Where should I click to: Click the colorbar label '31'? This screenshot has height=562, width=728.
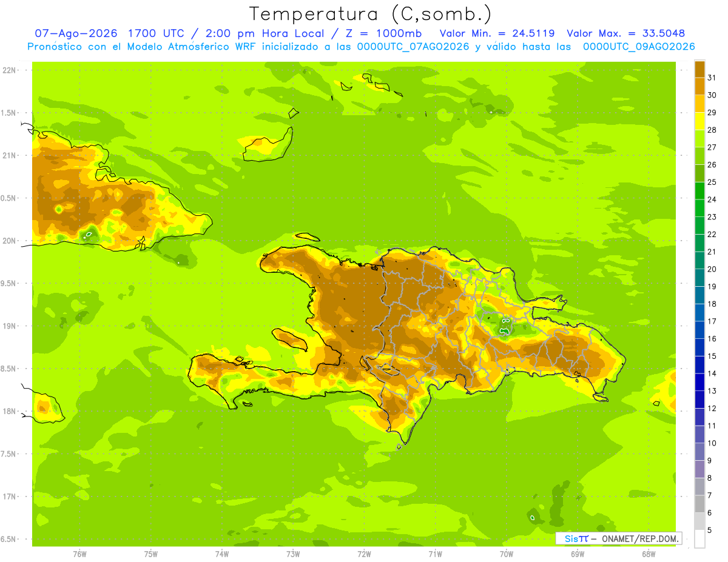(x=712, y=78)
